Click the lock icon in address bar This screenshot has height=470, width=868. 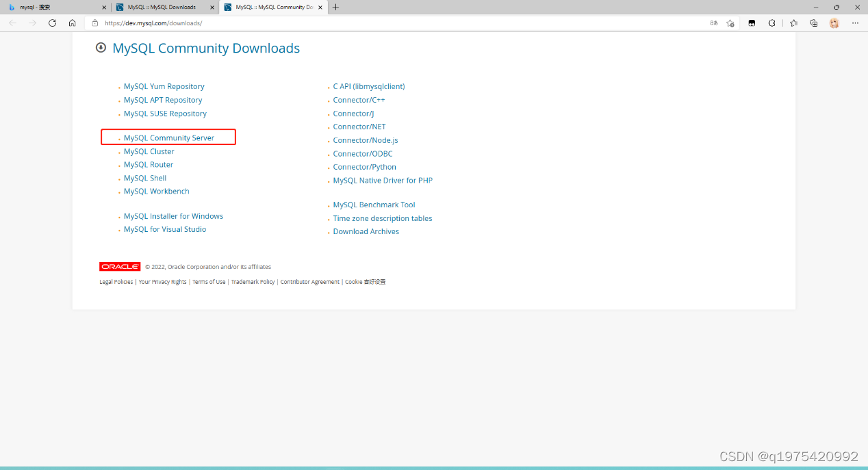coord(95,23)
